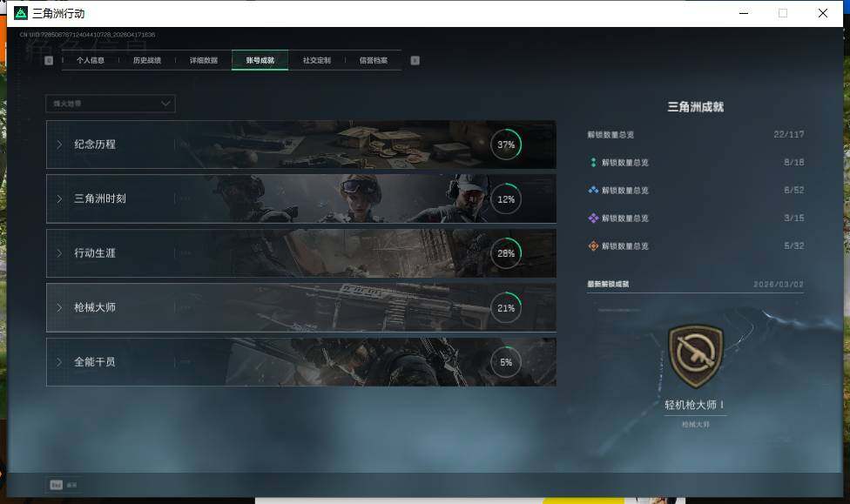This screenshot has width=850, height=504.
Task: Open the 详细数据 tab
Action: (x=204, y=60)
